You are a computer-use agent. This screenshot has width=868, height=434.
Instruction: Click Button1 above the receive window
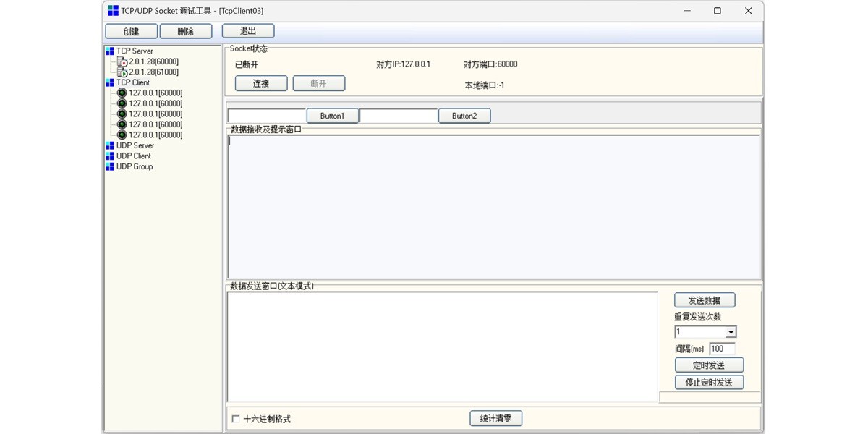[332, 115]
